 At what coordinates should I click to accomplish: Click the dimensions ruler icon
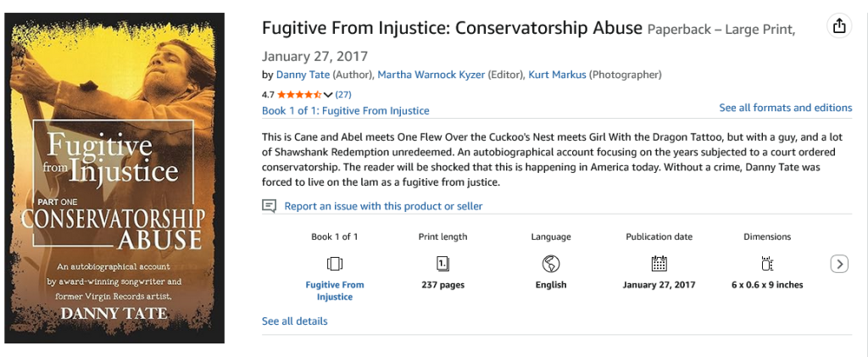pos(767,263)
